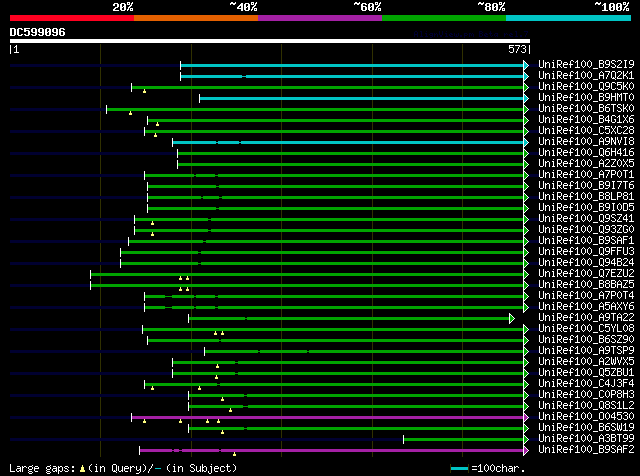Click the cyan arrowhead ending the B9S2I9 alignment
The height and width of the screenshot is (476, 640).
coord(526,65)
